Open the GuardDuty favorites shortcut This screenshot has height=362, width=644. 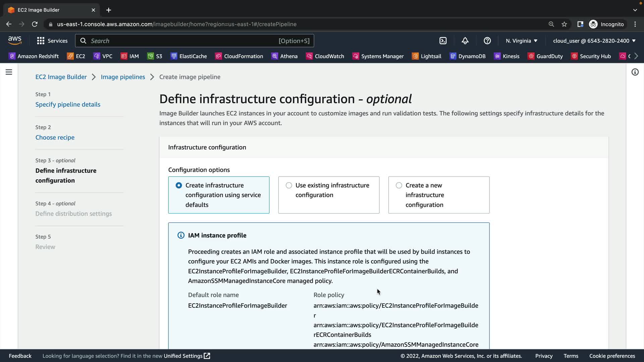(x=545, y=56)
